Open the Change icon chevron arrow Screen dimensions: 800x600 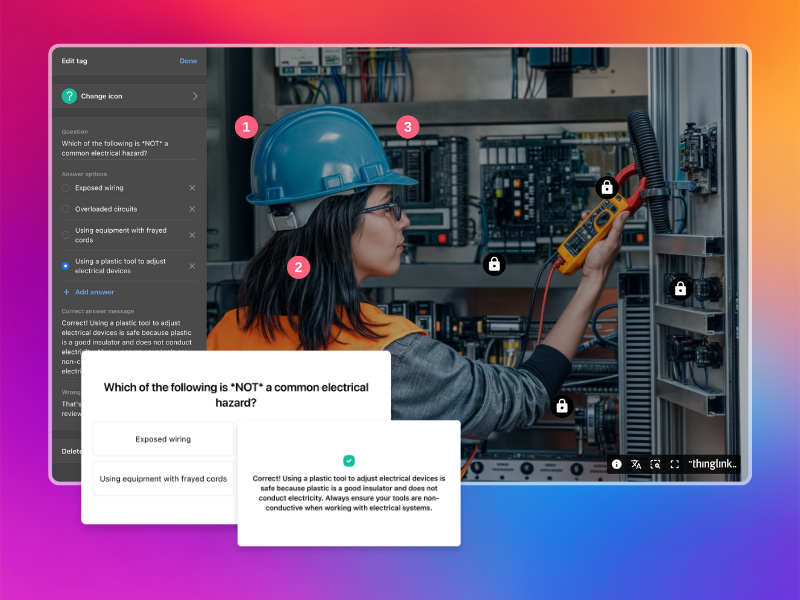tap(195, 96)
